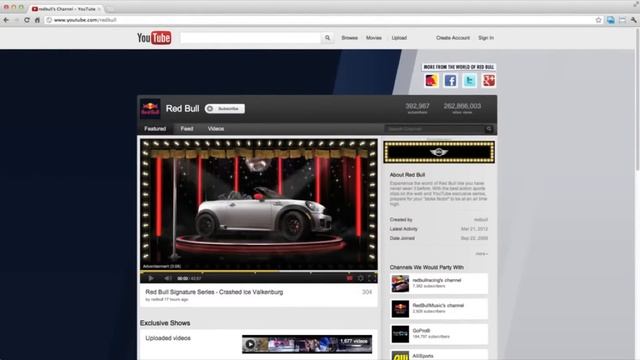Open the Red Bull Signature Series video title
This screenshot has width=640, height=360.
coord(214,292)
